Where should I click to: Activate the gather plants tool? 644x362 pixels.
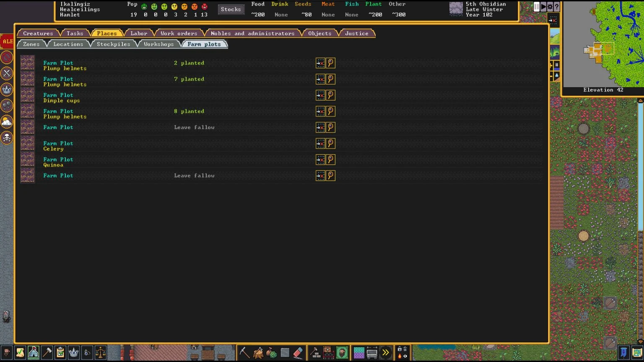point(271,352)
